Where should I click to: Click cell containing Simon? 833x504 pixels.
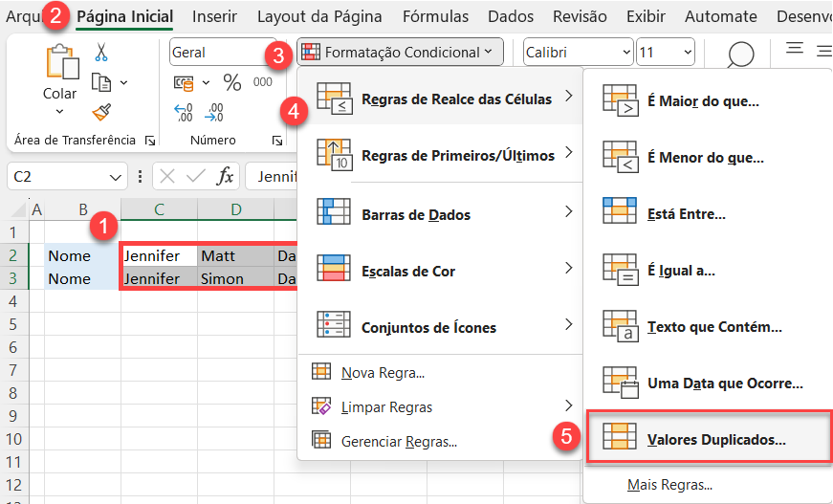236,279
